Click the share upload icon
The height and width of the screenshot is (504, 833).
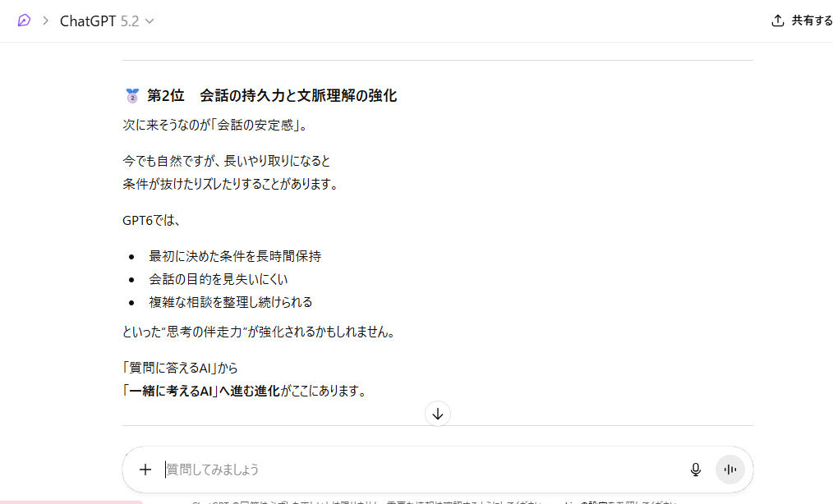click(x=777, y=21)
